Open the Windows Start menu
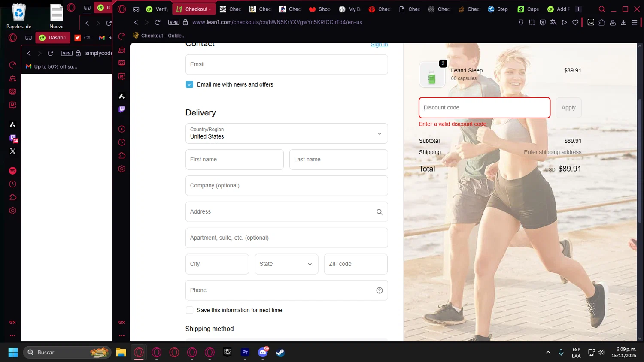The height and width of the screenshot is (362, 644). pyautogui.click(x=13, y=353)
